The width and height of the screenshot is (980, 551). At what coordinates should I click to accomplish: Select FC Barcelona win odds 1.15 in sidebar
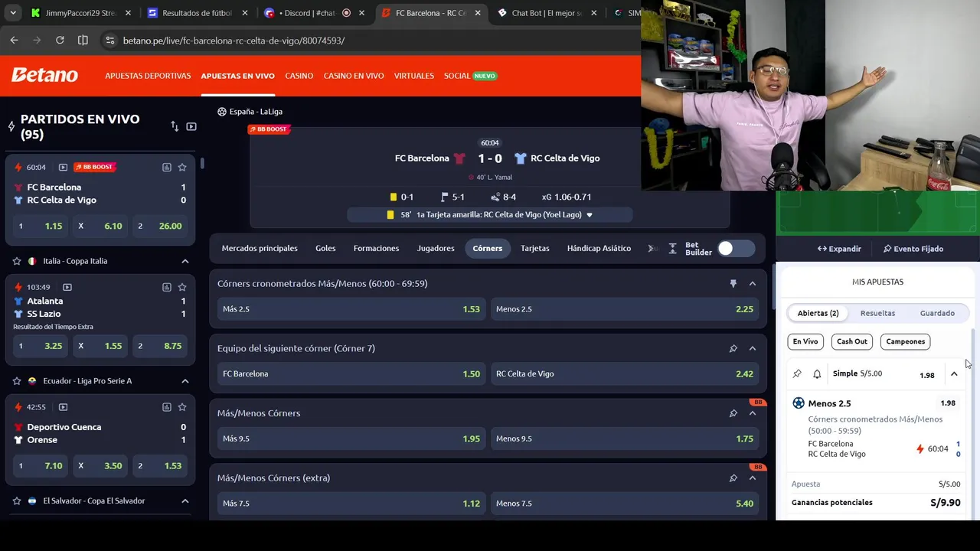41,226
